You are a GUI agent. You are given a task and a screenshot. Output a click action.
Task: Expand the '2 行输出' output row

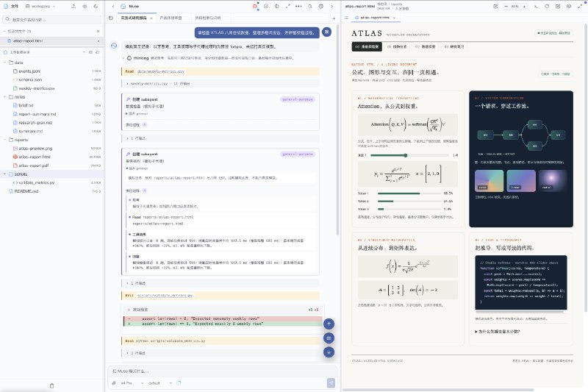point(220,353)
